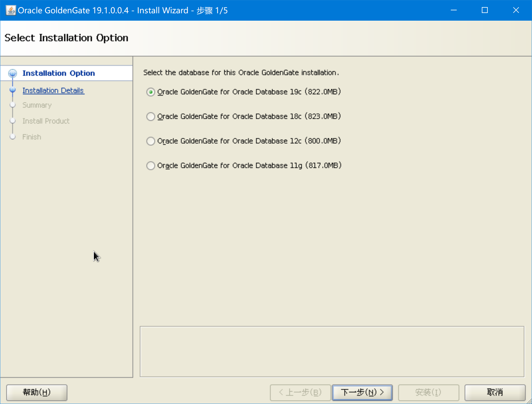Close the Install Wizard window
Viewport: 532px width, 404px height.
click(x=516, y=10)
